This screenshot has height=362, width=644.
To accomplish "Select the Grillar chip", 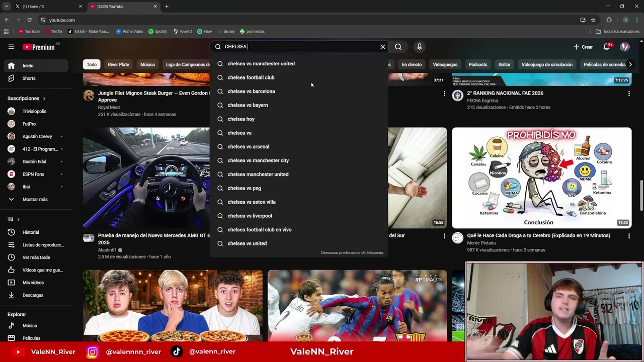I will pyautogui.click(x=504, y=64).
